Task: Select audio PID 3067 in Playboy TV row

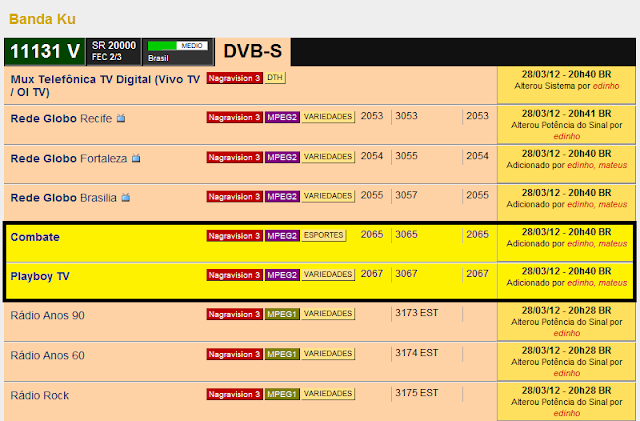Action: [x=406, y=274]
